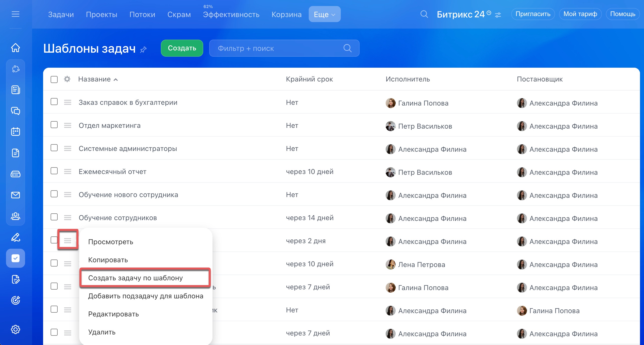
Task: Open the drive storage icon in sidebar
Action: 16,174
